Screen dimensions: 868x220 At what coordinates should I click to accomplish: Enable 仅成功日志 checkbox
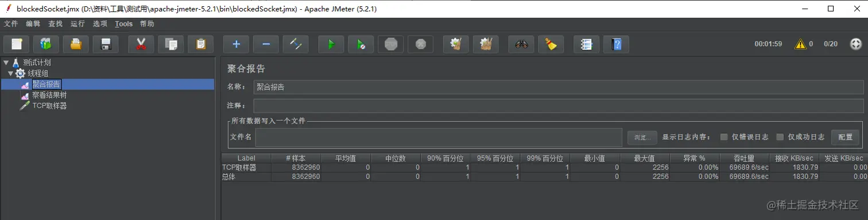coord(780,137)
